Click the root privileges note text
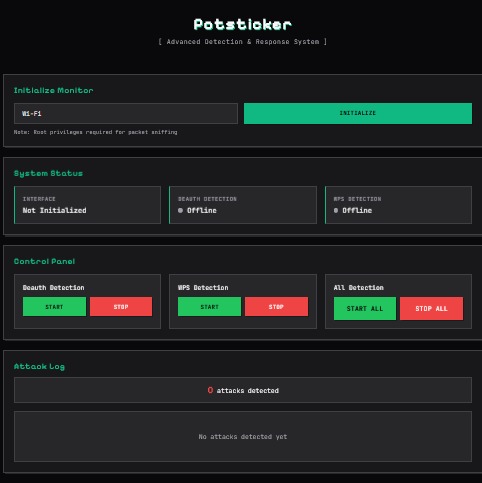This screenshot has width=482, height=483. (x=96, y=132)
